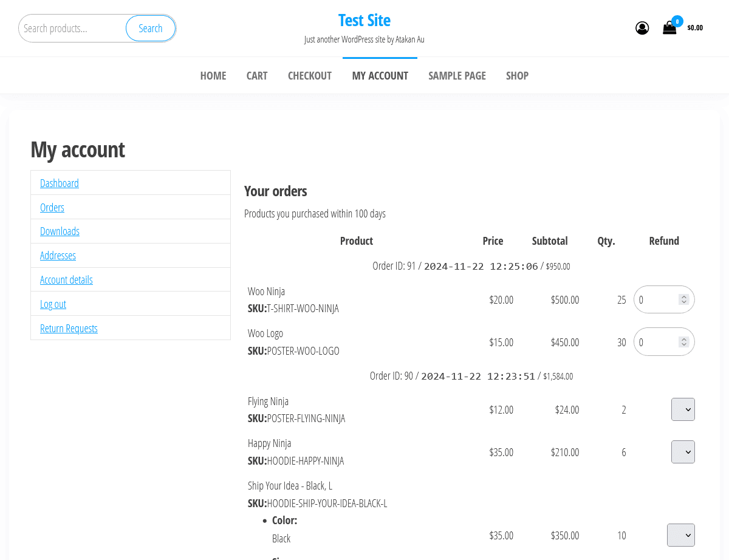729x560 pixels.
Task: Click the Woo Logo product name
Action: [265, 333]
